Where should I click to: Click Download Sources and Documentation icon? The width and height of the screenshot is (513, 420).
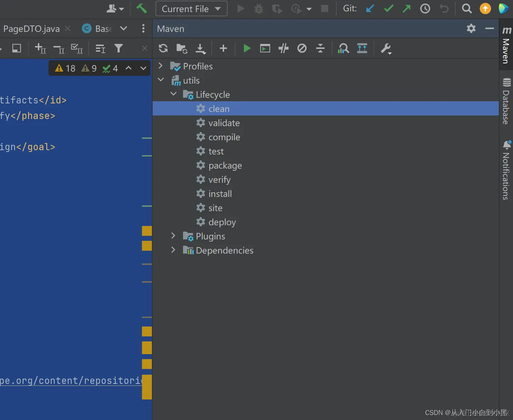click(x=200, y=49)
